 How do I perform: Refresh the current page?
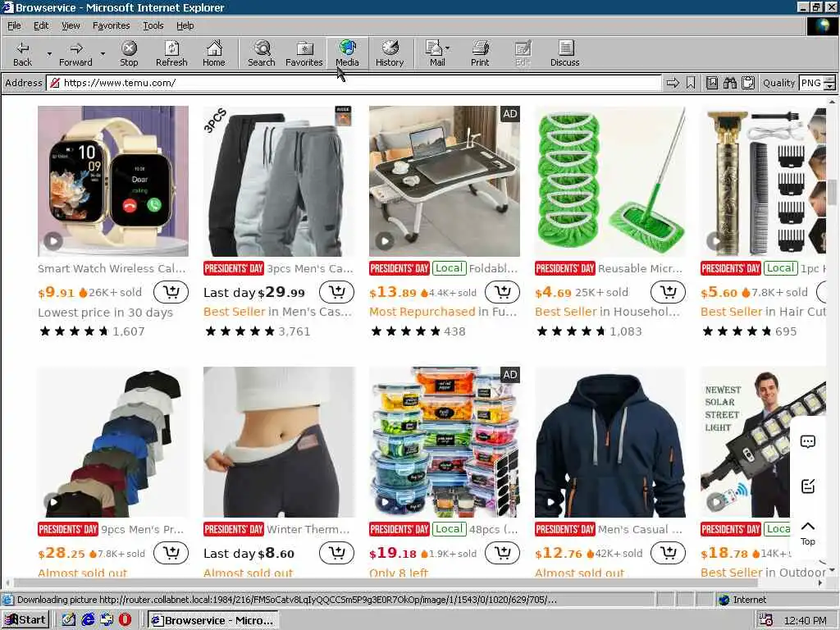[171, 53]
